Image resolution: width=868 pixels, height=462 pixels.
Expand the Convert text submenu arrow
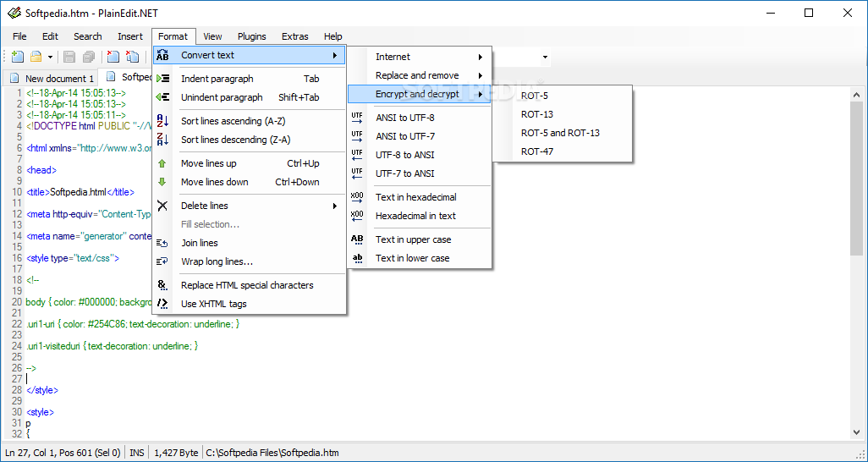tap(335, 55)
